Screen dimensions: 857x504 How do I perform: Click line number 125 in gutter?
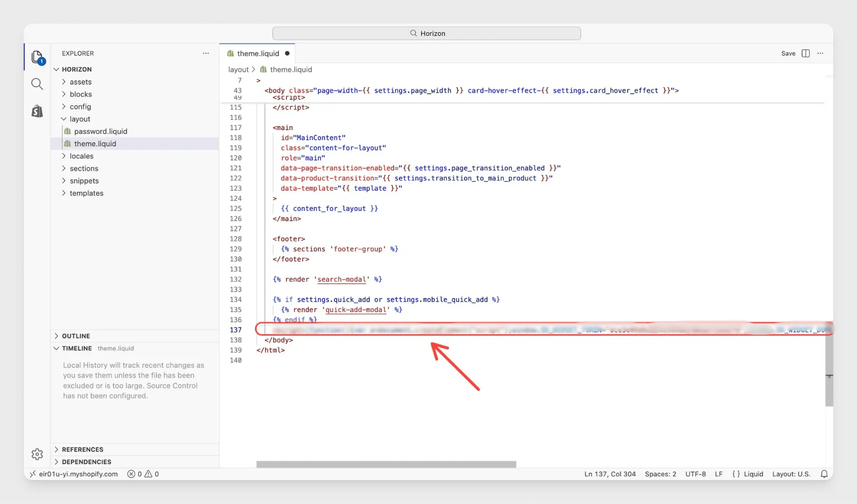pos(236,209)
